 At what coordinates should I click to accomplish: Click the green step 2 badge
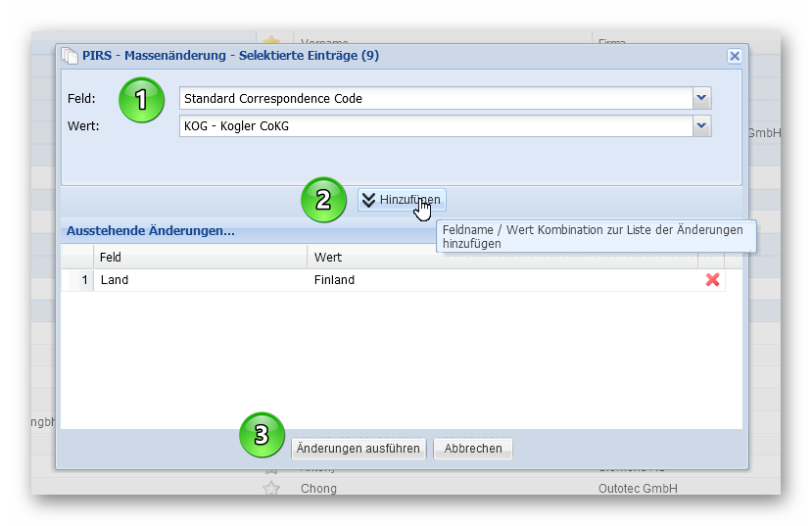click(x=324, y=200)
